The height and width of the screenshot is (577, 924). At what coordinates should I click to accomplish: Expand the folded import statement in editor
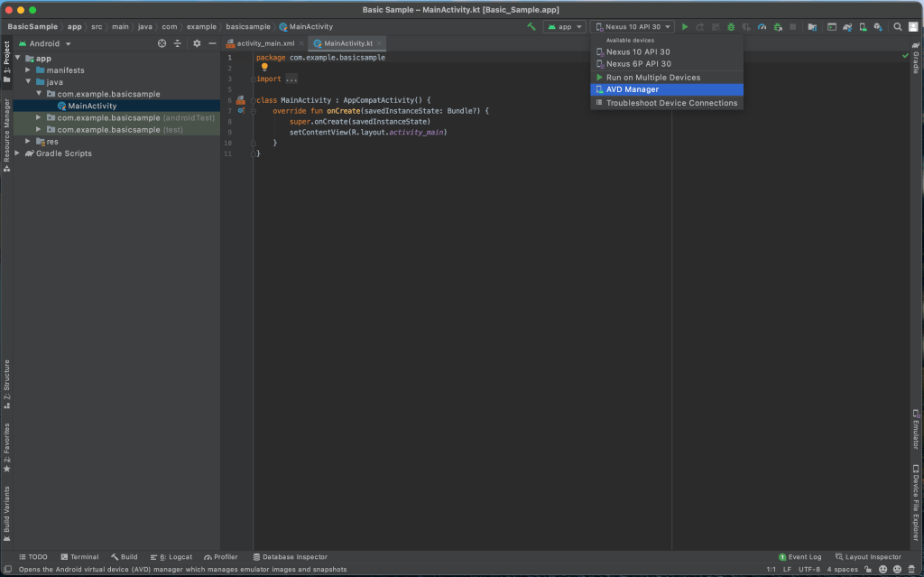pos(291,79)
